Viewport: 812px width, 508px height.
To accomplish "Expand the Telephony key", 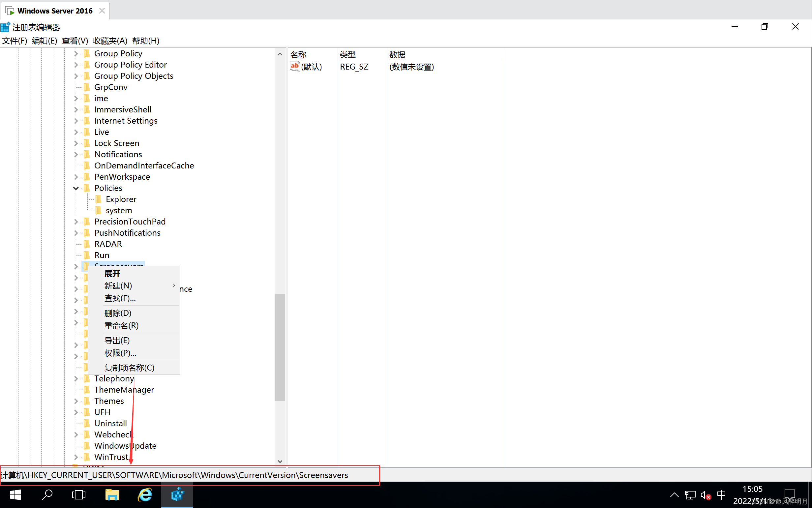I will pyautogui.click(x=76, y=379).
